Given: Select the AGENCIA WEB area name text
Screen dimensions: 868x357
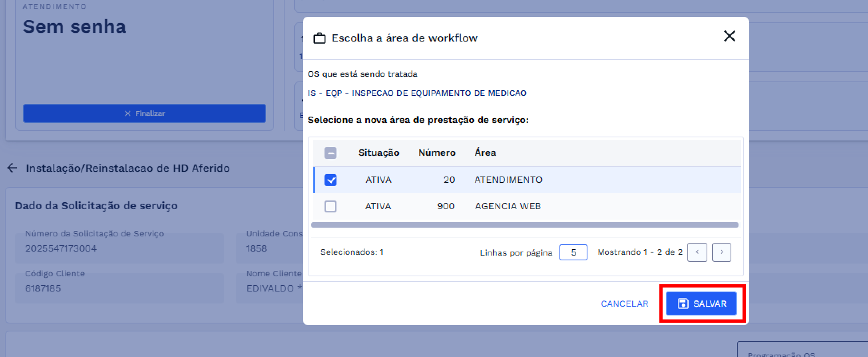Looking at the screenshot, I should pyautogui.click(x=508, y=206).
